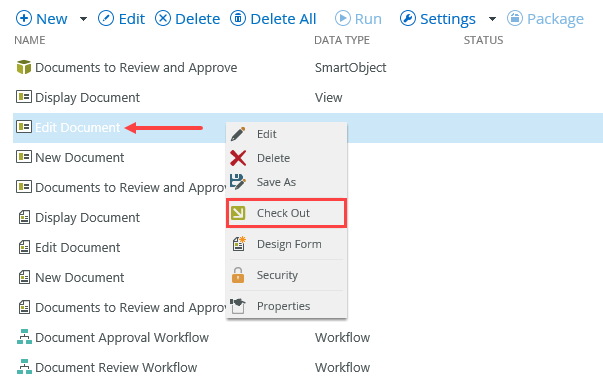Select the SmartObject row name text
Screen dimensions: 603x392
tap(136, 67)
